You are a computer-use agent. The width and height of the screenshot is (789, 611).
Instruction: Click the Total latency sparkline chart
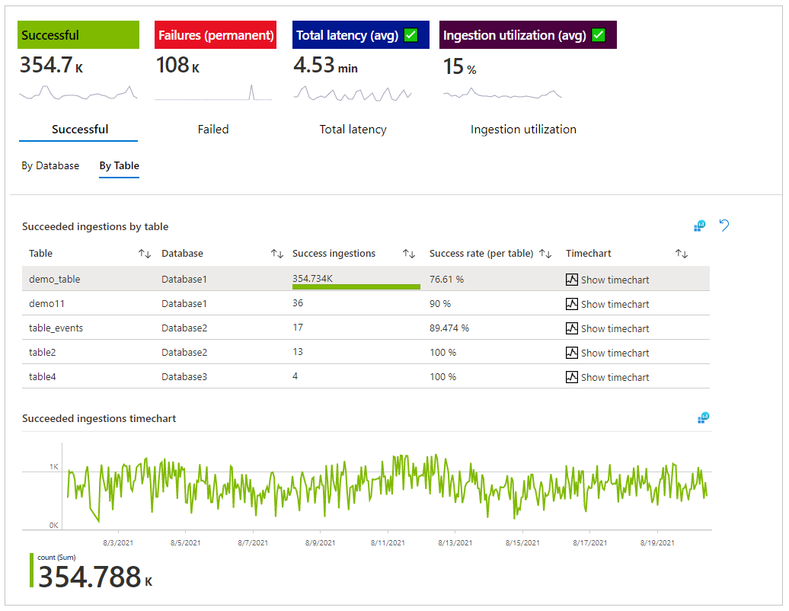click(353, 94)
